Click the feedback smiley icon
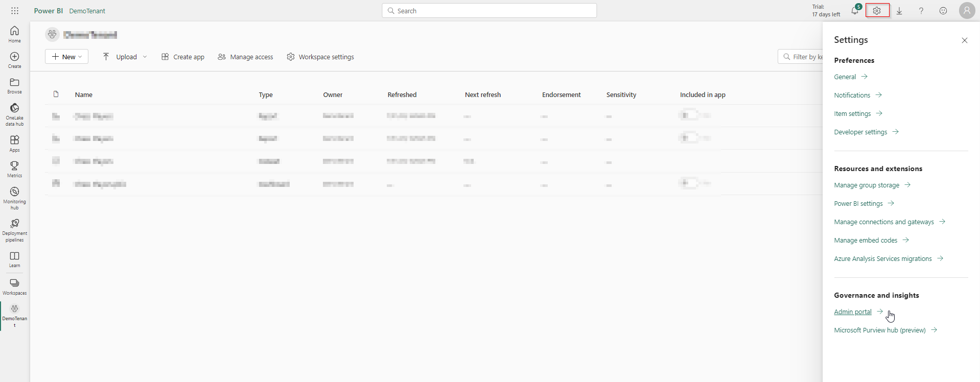Viewport: 980px width, 382px height. pyautogui.click(x=943, y=11)
